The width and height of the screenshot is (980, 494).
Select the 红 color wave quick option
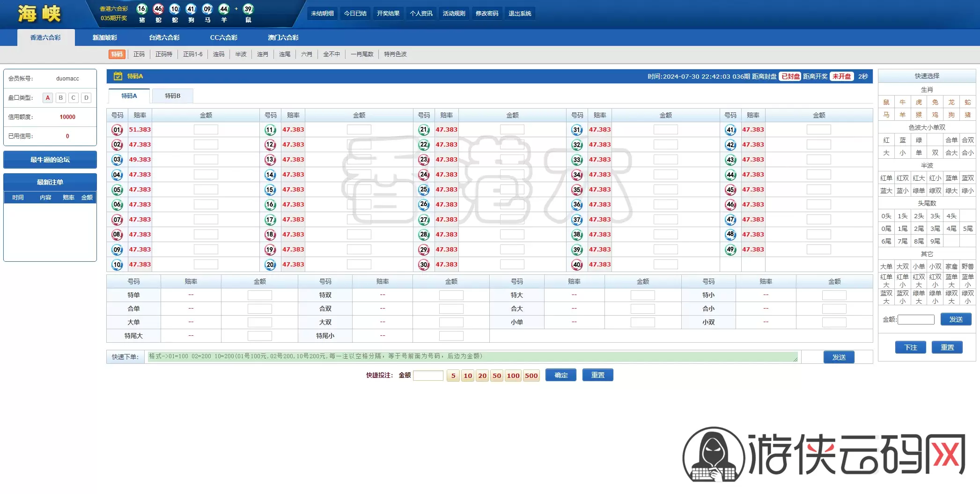pos(886,140)
